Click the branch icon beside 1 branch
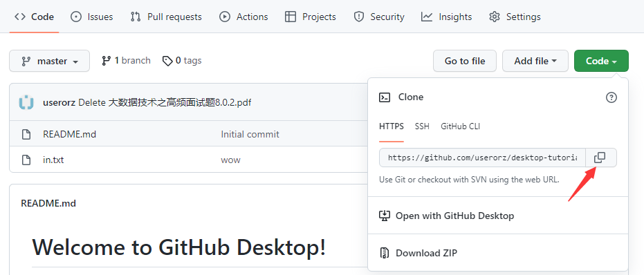 [106, 61]
